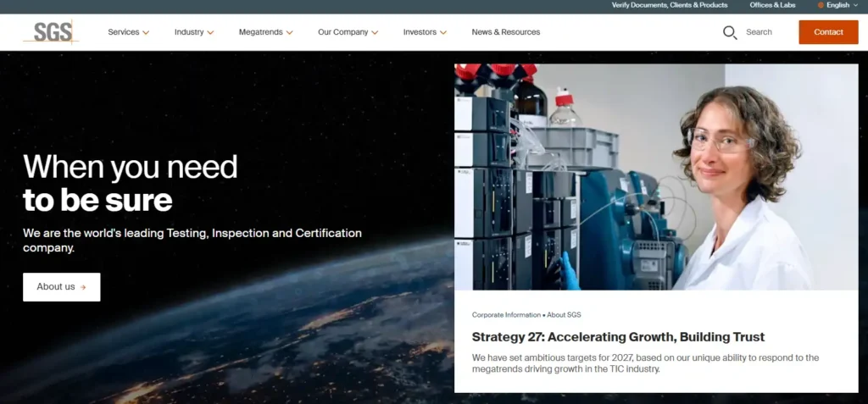The width and height of the screenshot is (868, 404).
Task: Click the globe icon beside English
Action: (821, 5)
